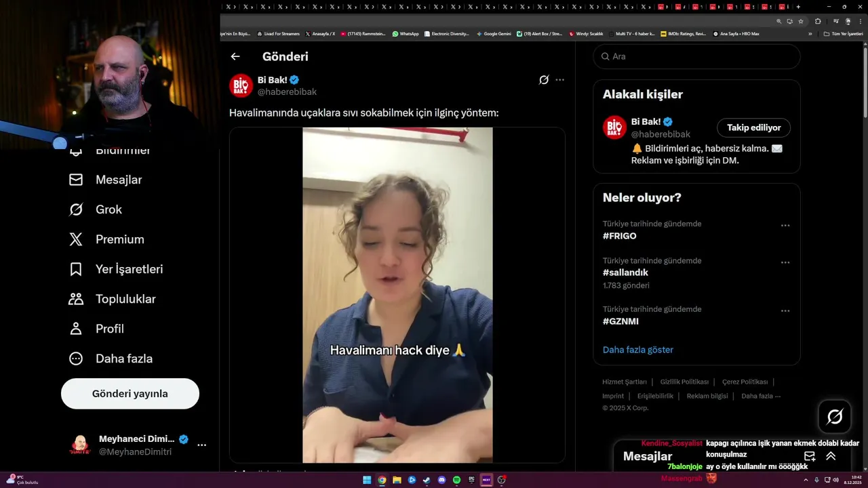
Task: Open more options for #sallandık trend
Action: click(785, 262)
